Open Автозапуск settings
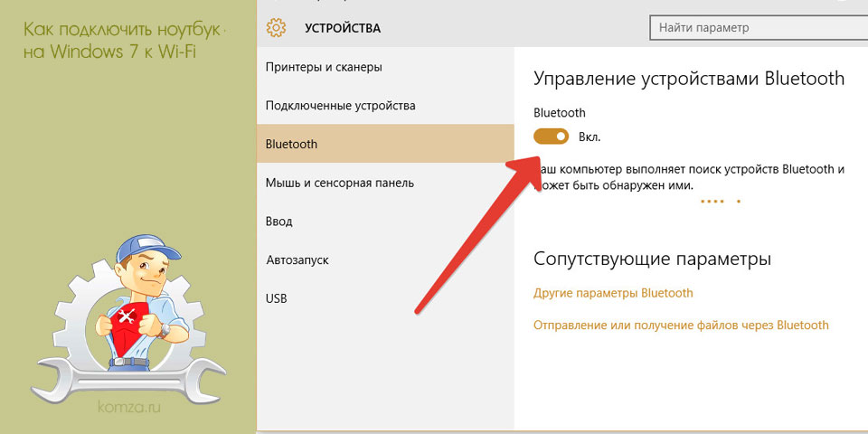 (386, 260)
